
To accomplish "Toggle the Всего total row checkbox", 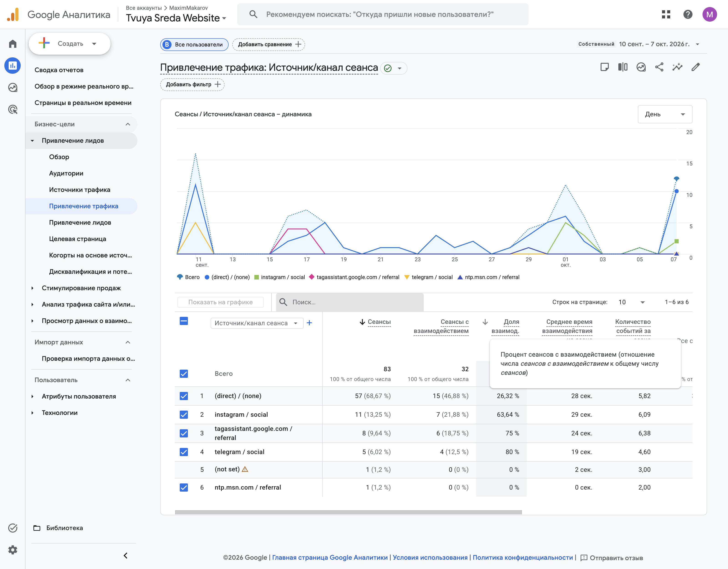I will (184, 373).
